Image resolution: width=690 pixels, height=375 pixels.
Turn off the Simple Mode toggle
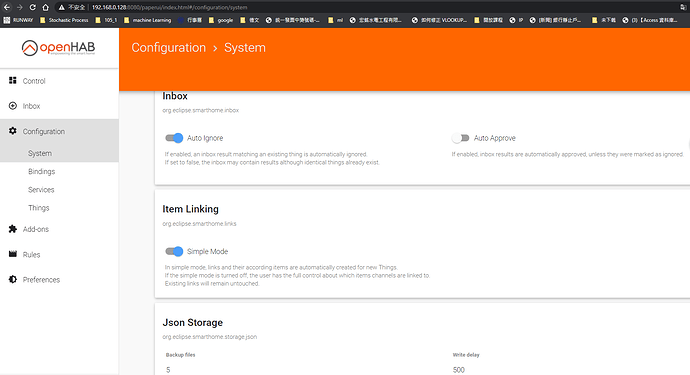(x=174, y=251)
